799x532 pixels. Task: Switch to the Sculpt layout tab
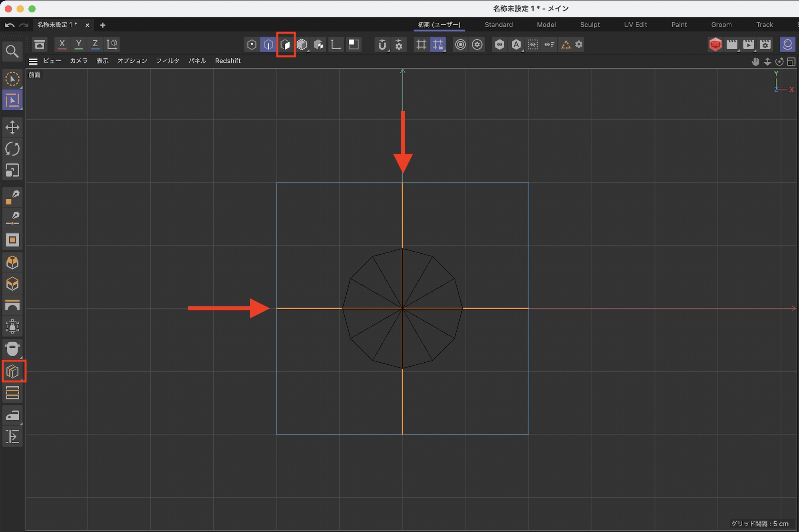590,25
